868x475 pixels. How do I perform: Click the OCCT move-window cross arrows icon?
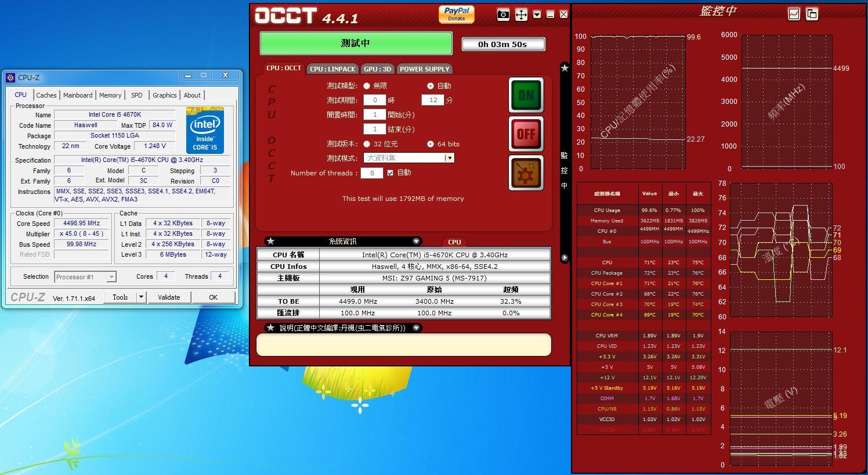[521, 15]
